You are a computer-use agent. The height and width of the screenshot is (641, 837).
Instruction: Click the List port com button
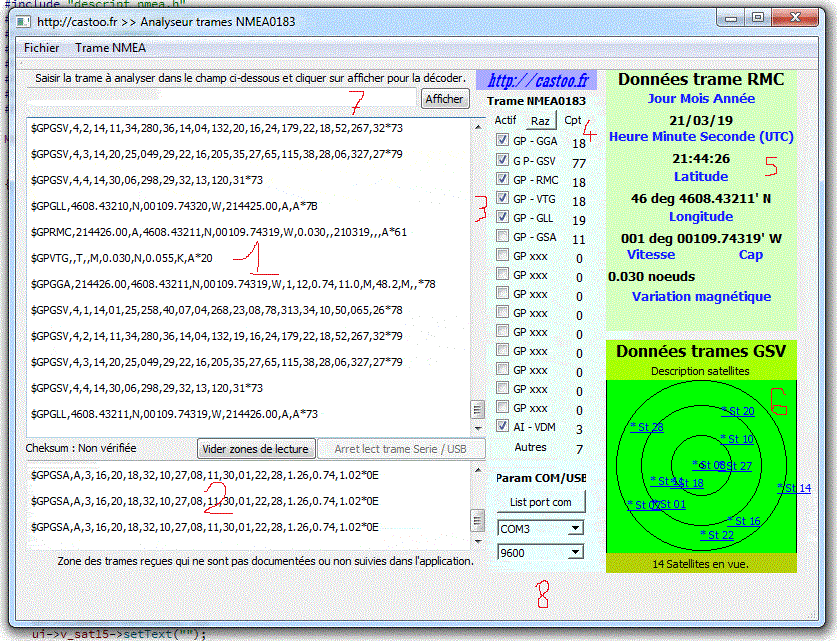point(540,502)
